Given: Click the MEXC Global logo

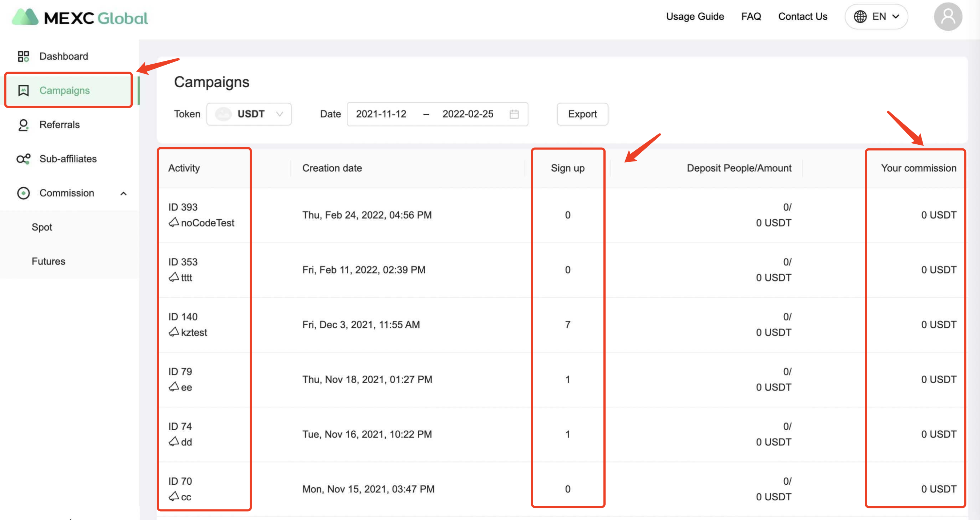Looking at the screenshot, I should click(80, 17).
